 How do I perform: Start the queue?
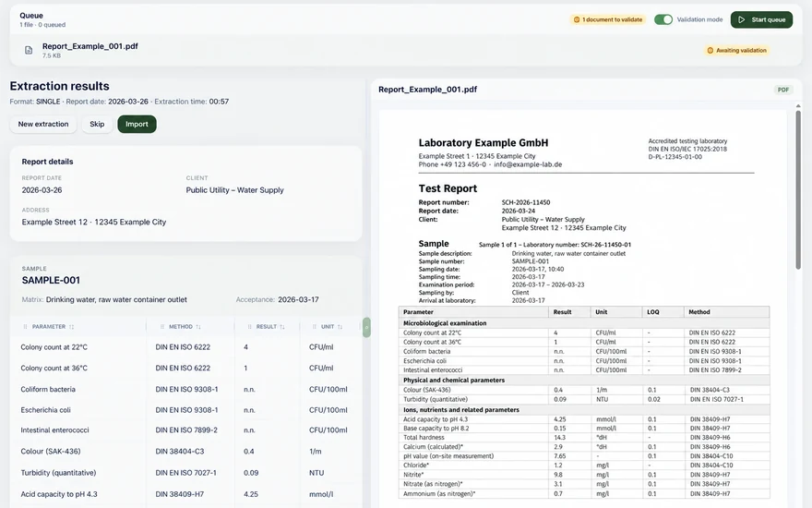pyautogui.click(x=761, y=19)
